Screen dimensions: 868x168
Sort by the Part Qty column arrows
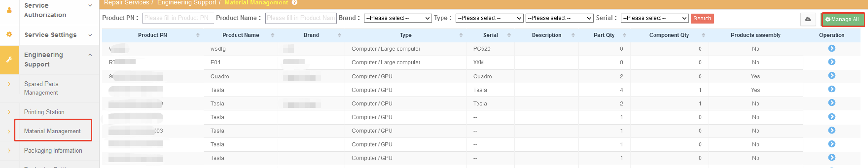(x=624, y=35)
